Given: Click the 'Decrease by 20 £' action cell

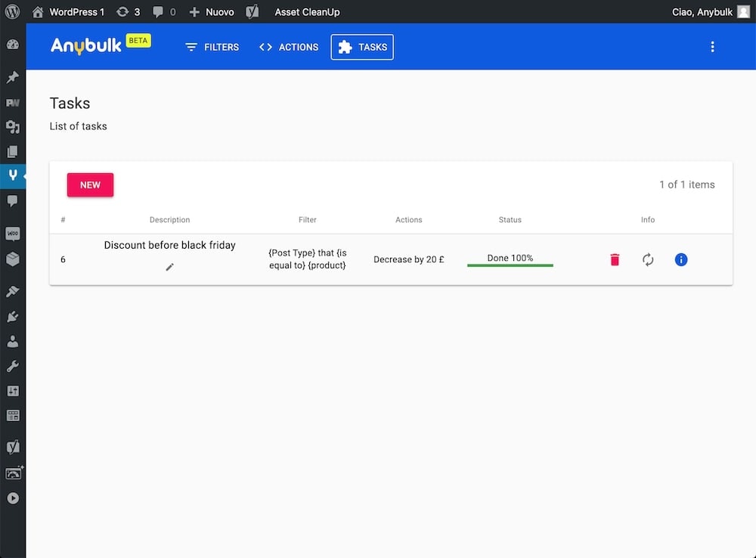Looking at the screenshot, I should pyautogui.click(x=409, y=259).
